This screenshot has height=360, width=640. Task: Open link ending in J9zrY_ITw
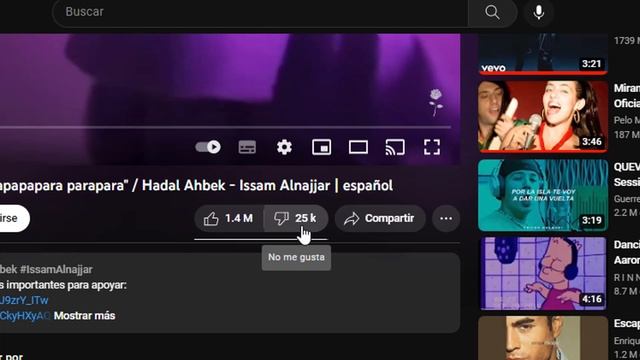point(24,300)
